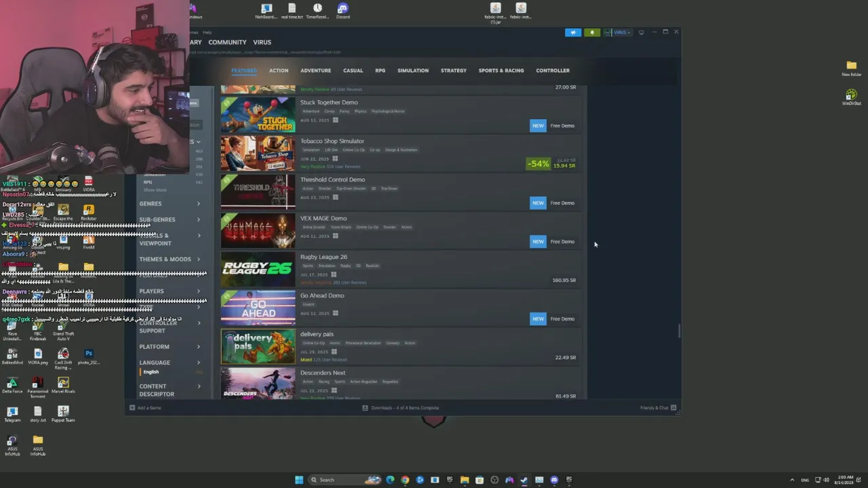Open the Steam announcements megaphone button

pyautogui.click(x=573, y=33)
